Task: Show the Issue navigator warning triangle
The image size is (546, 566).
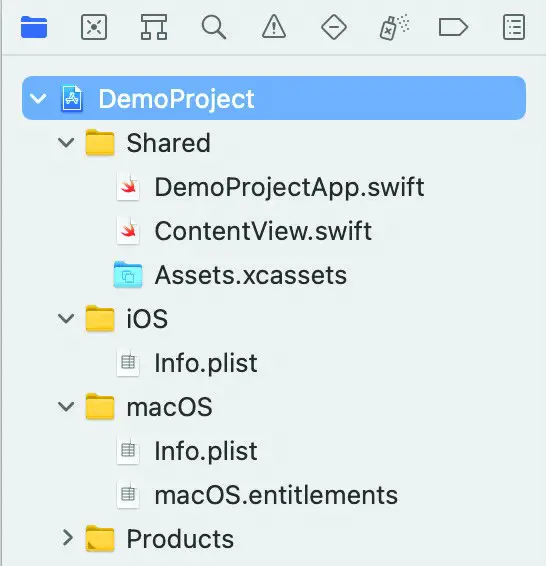Action: (x=274, y=27)
